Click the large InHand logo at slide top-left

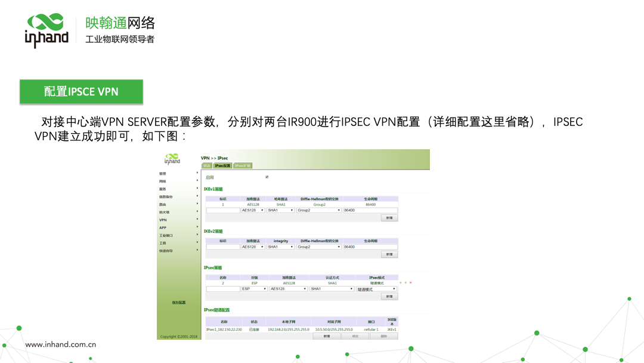tap(47, 30)
